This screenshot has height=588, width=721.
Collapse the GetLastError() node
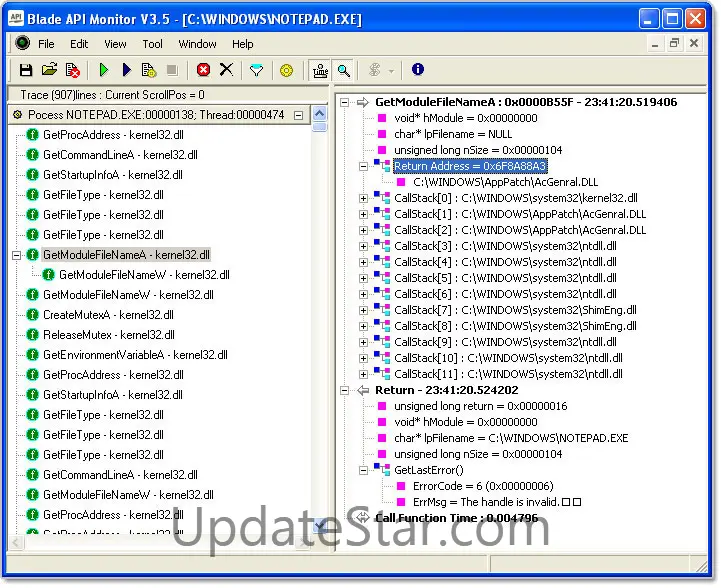363,471
